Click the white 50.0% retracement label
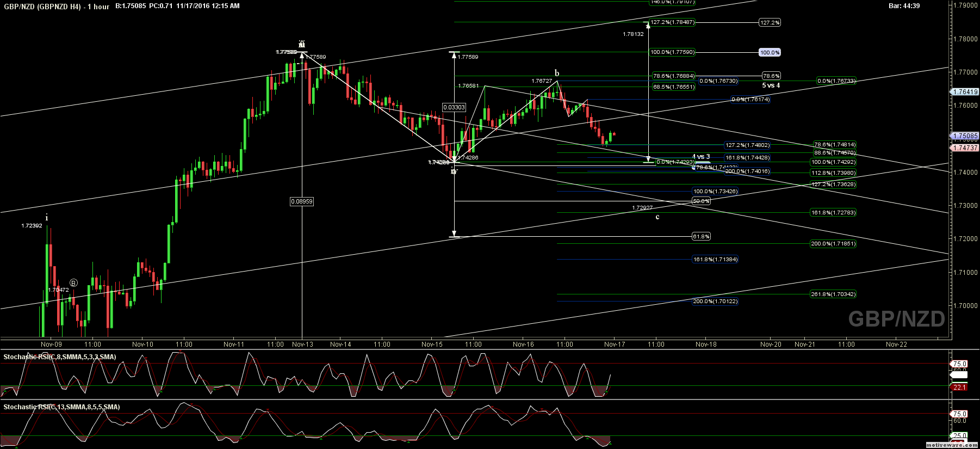The image size is (980, 449). coord(702,201)
